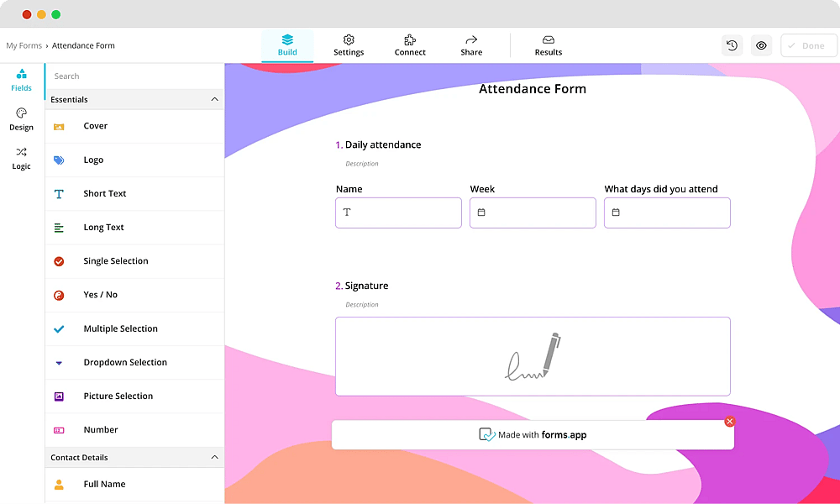Click the Long Text label
The height and width of the screenshot is (504, 840).
(104, 228)
